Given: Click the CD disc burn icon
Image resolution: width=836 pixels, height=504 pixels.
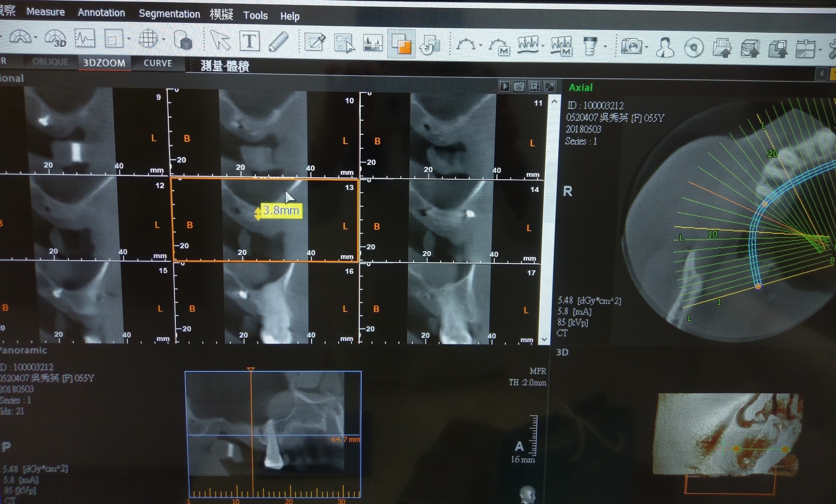Looking at the screenshot, I should [693, 47].
